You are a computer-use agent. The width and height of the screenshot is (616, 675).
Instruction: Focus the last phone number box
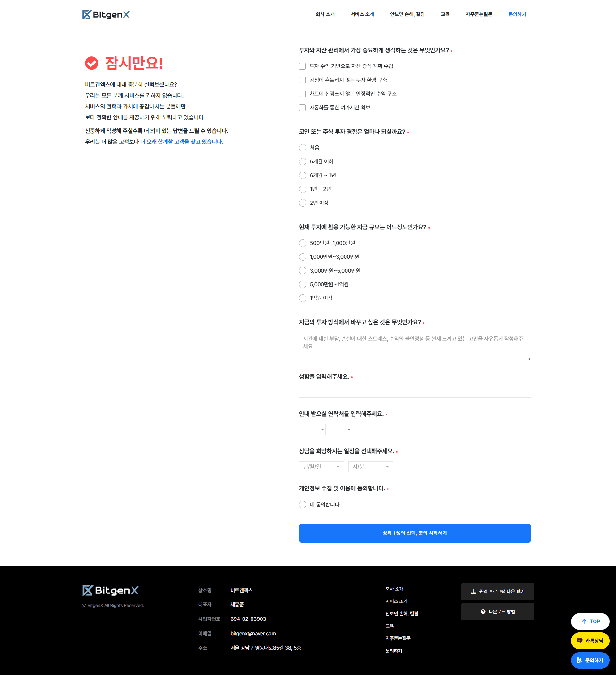(x=362, y=429)
